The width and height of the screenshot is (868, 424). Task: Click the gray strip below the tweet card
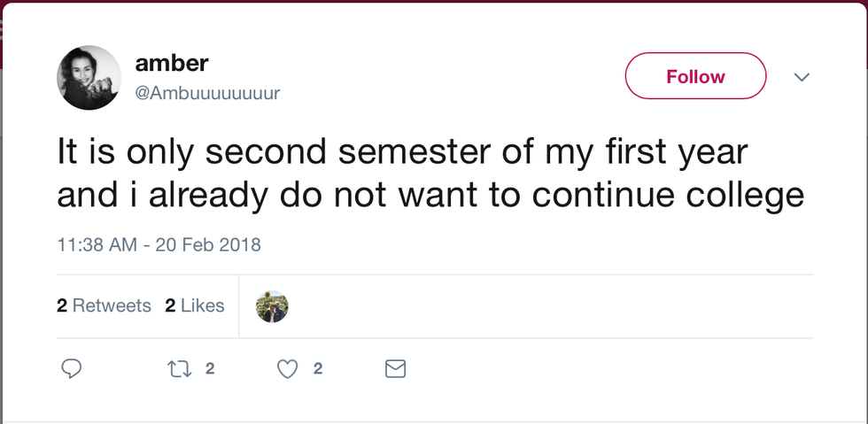tap(434, 421)
